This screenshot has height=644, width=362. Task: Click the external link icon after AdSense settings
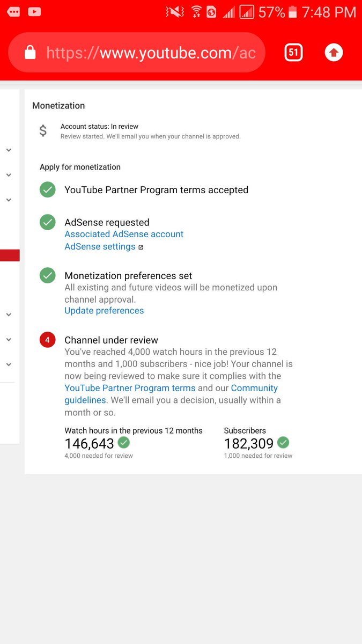click(x=141, y=247)
